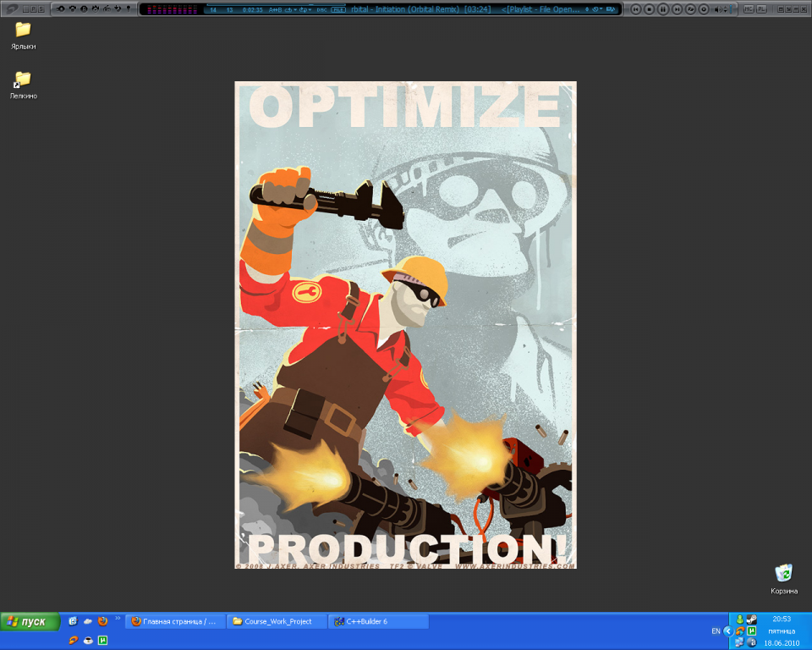Click the open file button beside next track
812x650 pixels.
[x=690, y=9]
